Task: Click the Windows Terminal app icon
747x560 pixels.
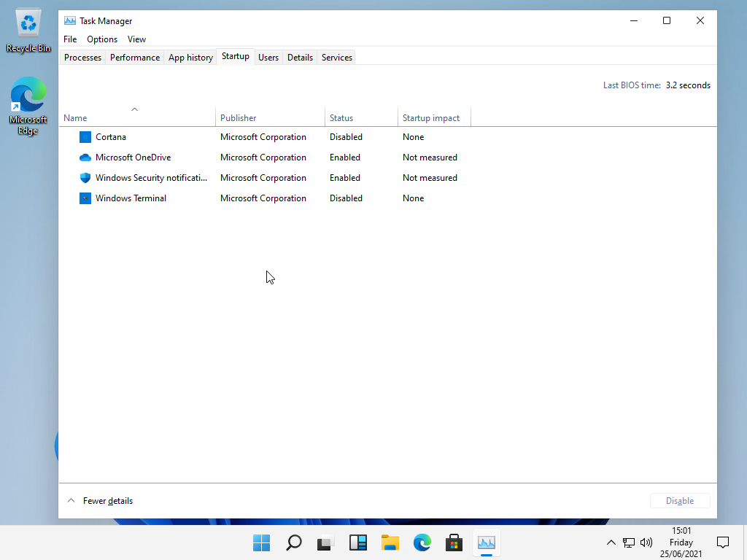Action: (85, 198)
